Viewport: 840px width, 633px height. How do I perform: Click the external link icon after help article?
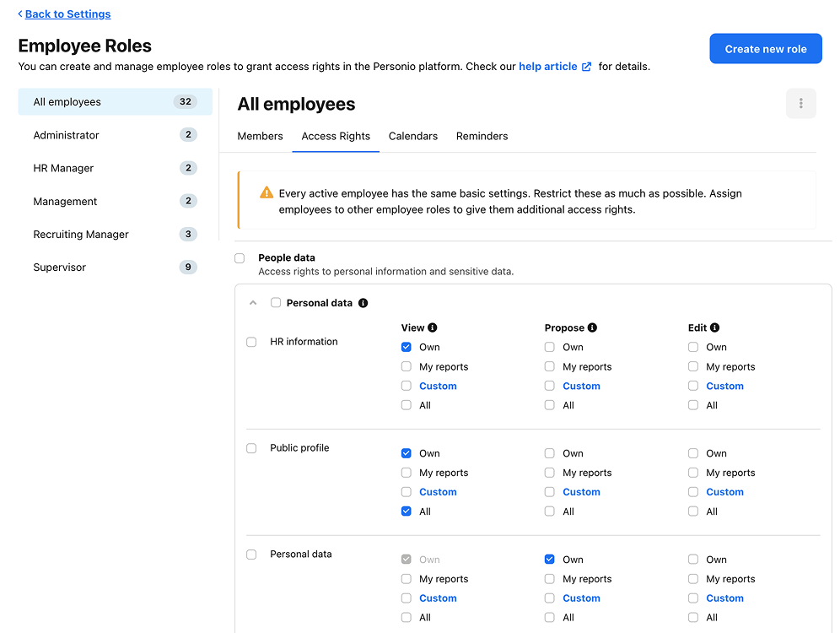pyautogui.click(x=587, y=67)
